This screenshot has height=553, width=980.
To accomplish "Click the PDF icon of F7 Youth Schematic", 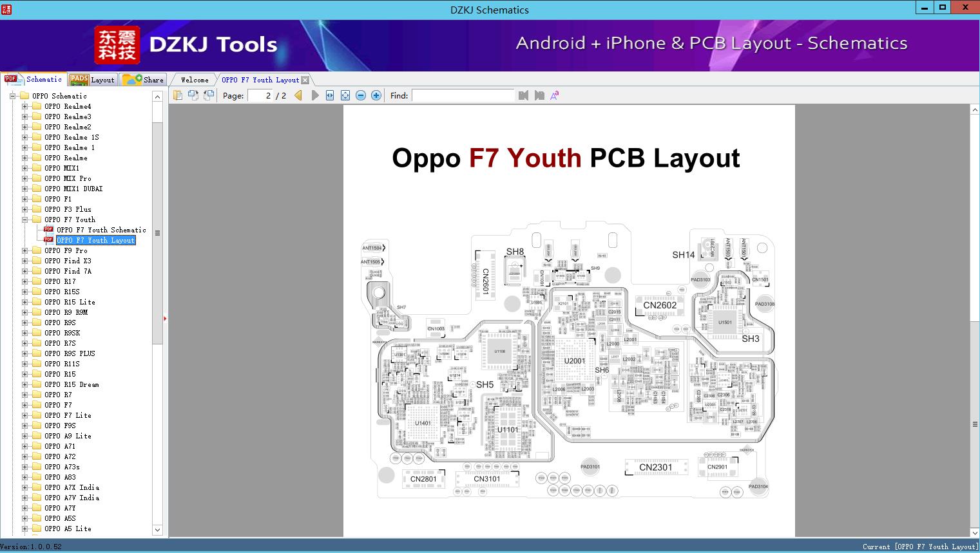I will 48,230.
